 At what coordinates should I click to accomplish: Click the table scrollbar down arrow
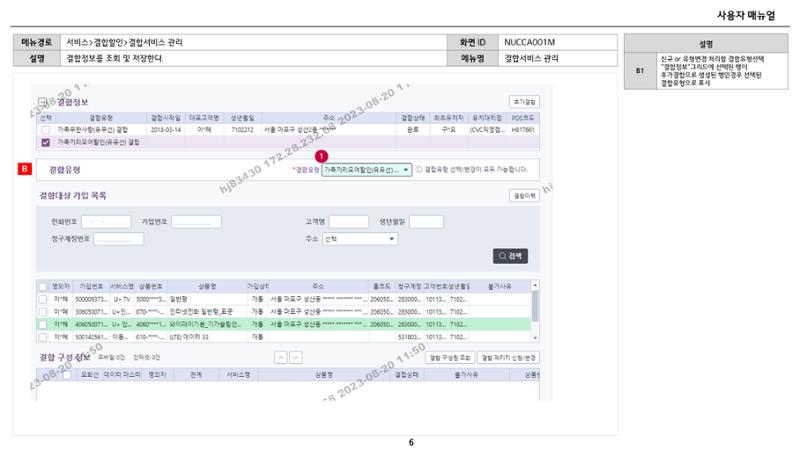[535, 338]
